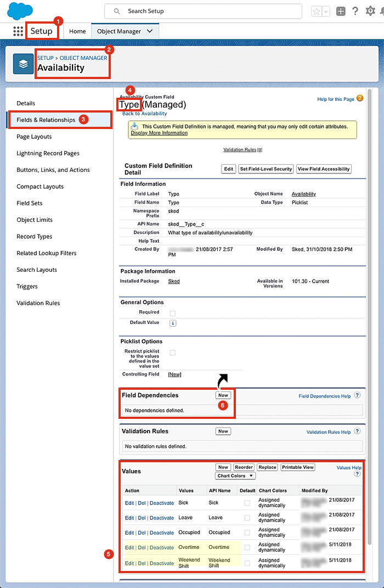384x588 pixels.
Task: Open Triggers in sidebar
Action: pyautogui.click(x=27, y=286)
